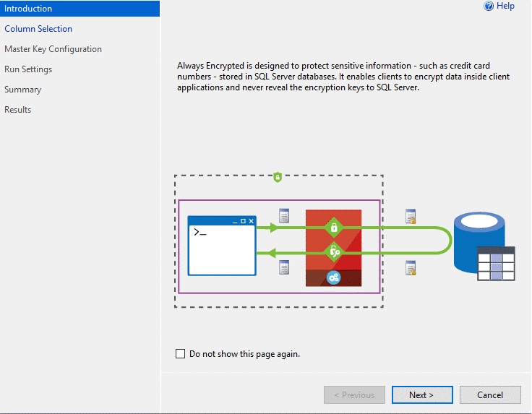The width and height of the screenshot is (532, 414).
Task: Click the table grid icon
Action: tap(496, 264)
